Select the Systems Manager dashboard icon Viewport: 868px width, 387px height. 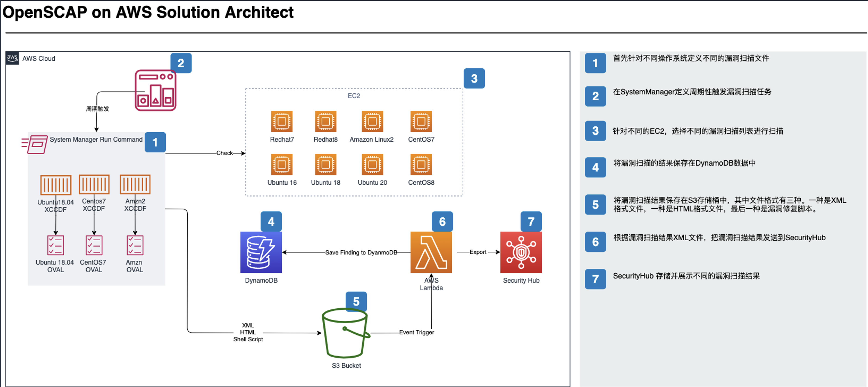point(155,90)
